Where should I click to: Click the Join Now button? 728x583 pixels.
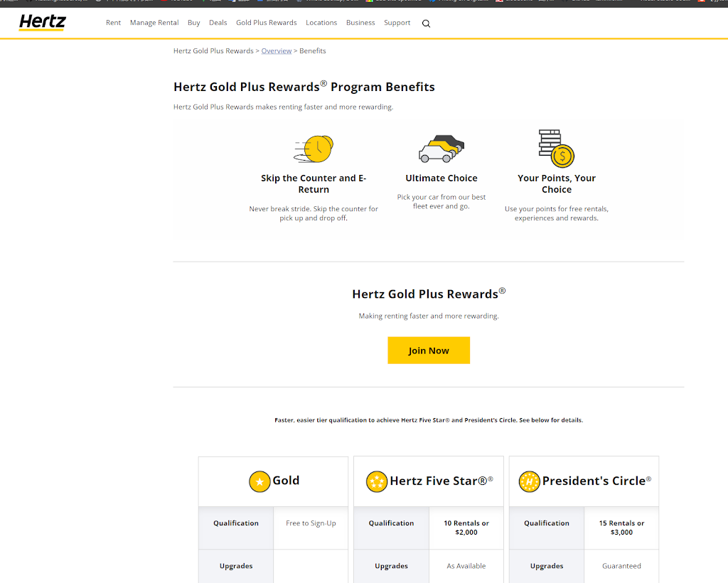click(429, 351)
